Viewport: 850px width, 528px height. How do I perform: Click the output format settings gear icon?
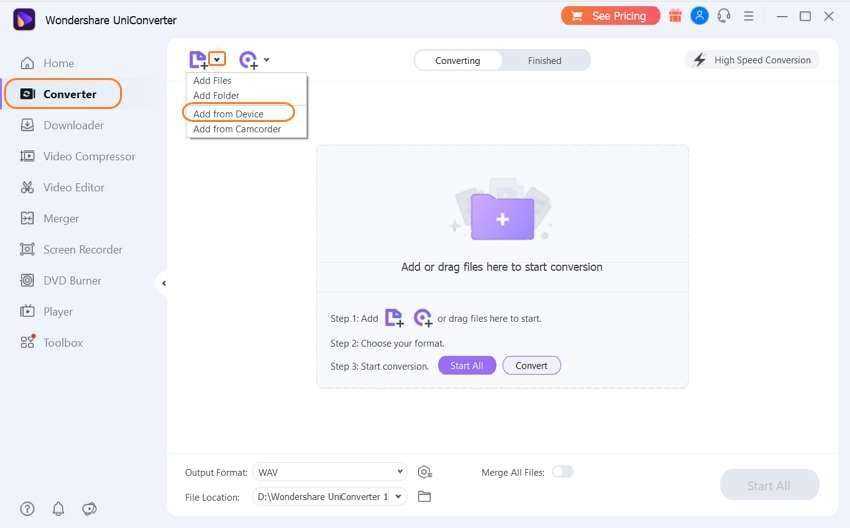(425, 472)
